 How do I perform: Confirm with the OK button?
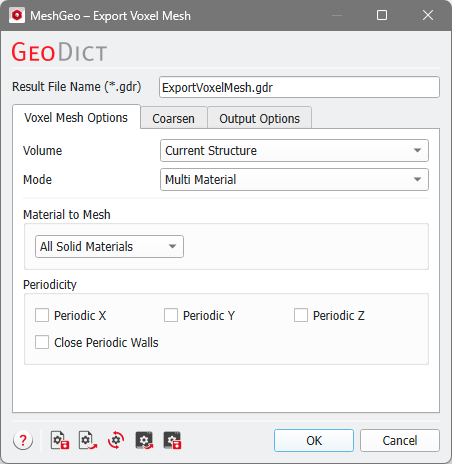(314, 440)
